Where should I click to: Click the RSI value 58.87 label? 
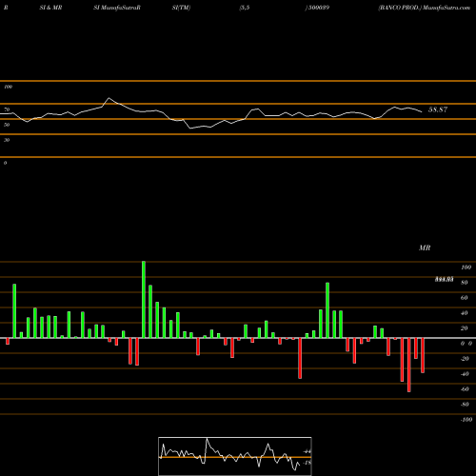click(438, 109)
